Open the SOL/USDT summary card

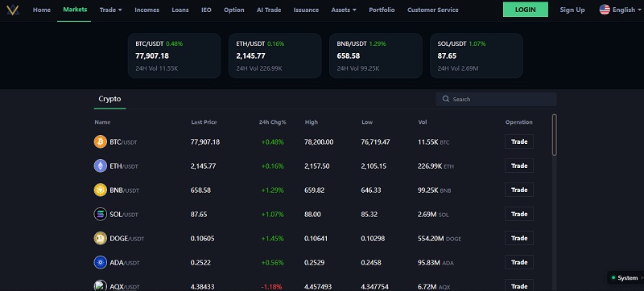click(477, 55)
